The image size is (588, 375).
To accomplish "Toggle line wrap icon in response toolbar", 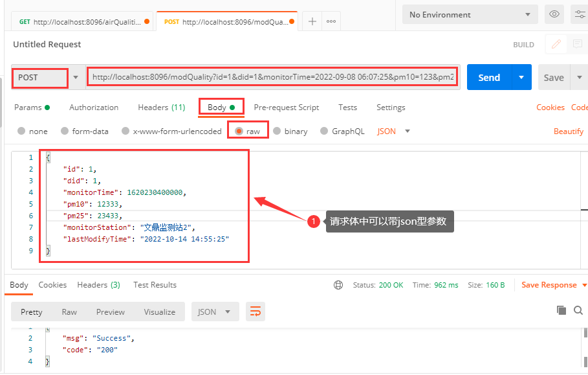I will click(255, 312).
